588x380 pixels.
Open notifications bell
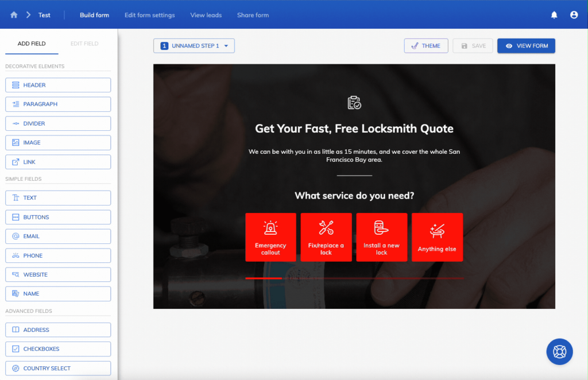554,15
